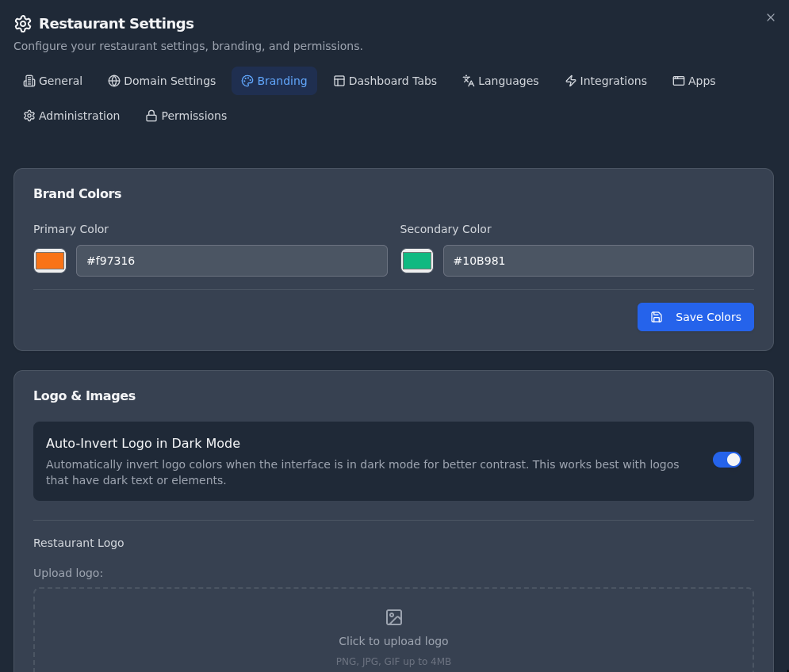Click the gear icon on Administration tab
The image size is (789, 672).
coord(29,116)
